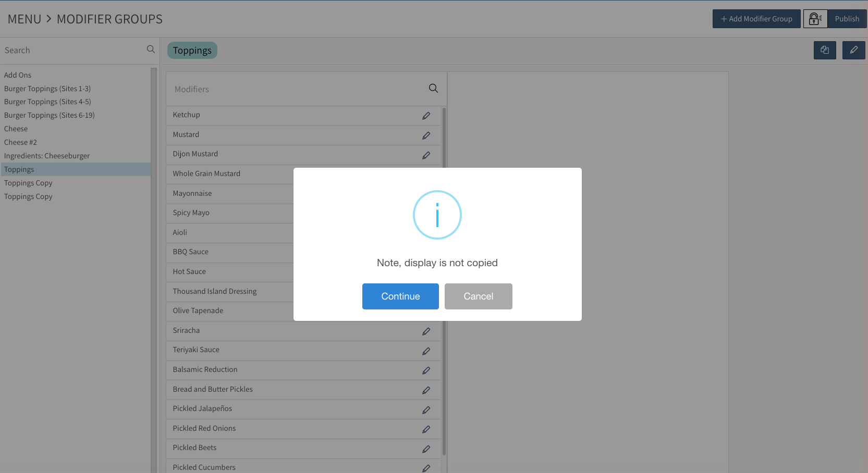Click the pencil icon for Pickled Jalapeños

[x=426, y=410]
